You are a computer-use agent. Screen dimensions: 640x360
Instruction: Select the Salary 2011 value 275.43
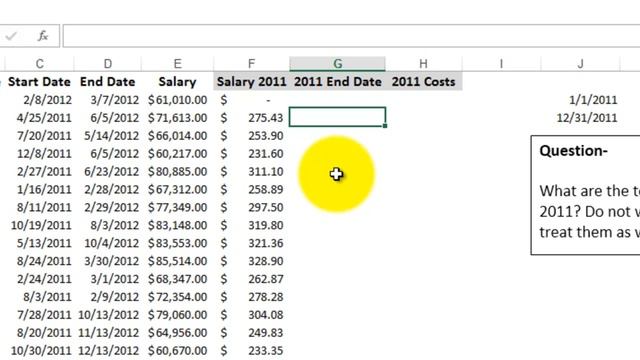coord(251,118)
